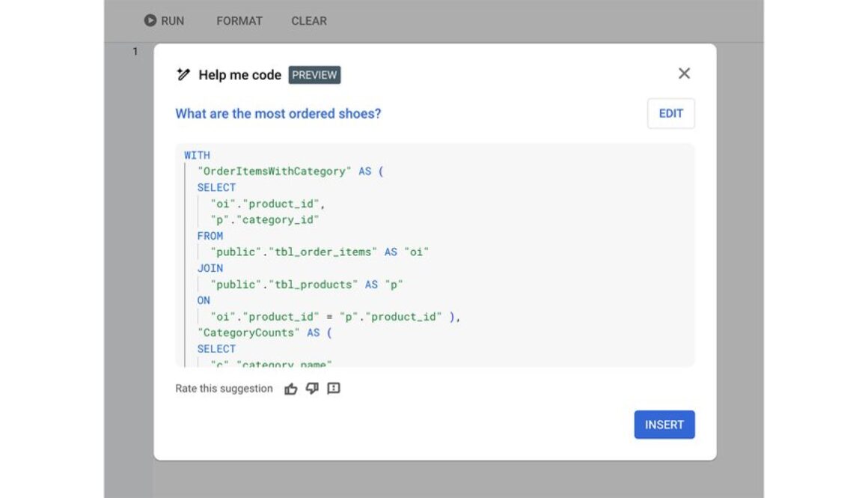Select the PREVIEW badge next to Help me code
The image size is (868, 498).
tap(314, 75)
